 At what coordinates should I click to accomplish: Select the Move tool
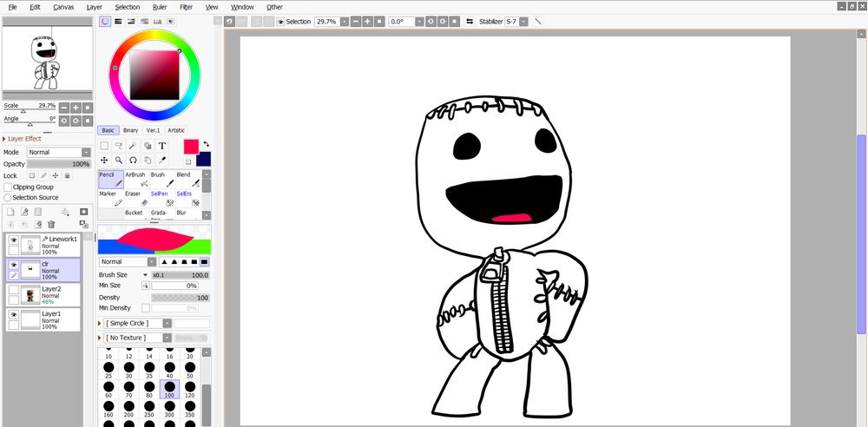tap(104, 161)
